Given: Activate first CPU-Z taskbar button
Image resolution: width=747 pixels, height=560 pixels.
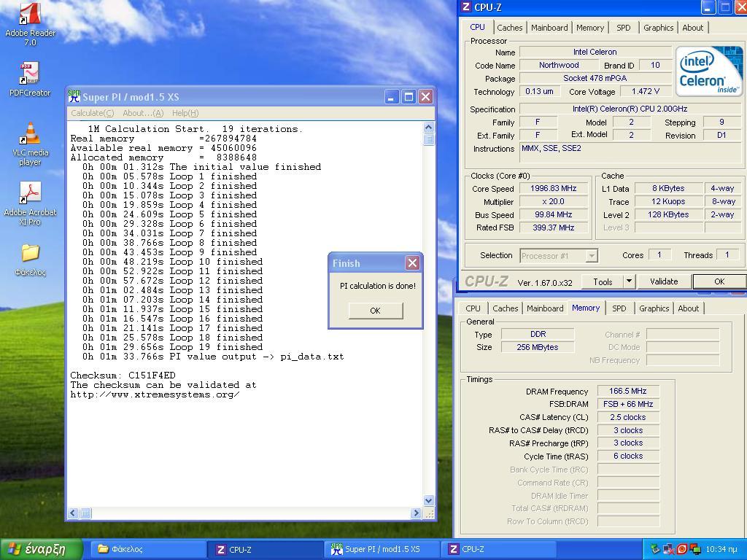Looking at the screenshot, I should pos(266,549).
